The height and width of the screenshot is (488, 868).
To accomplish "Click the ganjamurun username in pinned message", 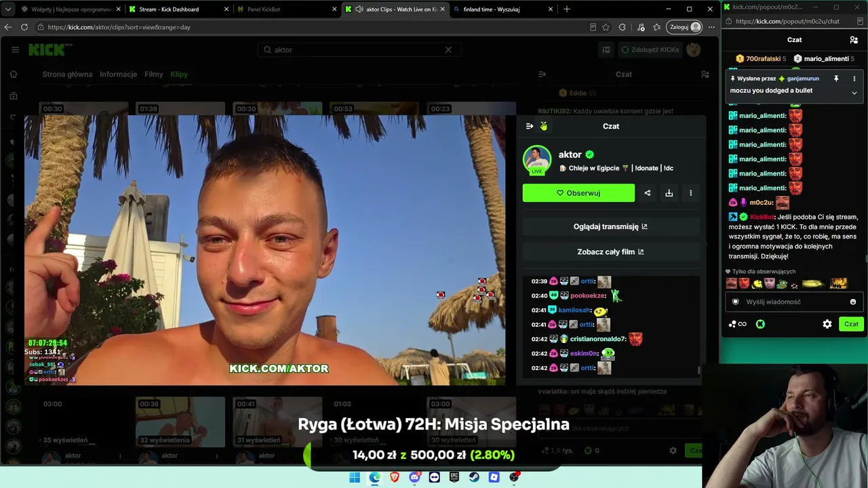I will (803, 79).
